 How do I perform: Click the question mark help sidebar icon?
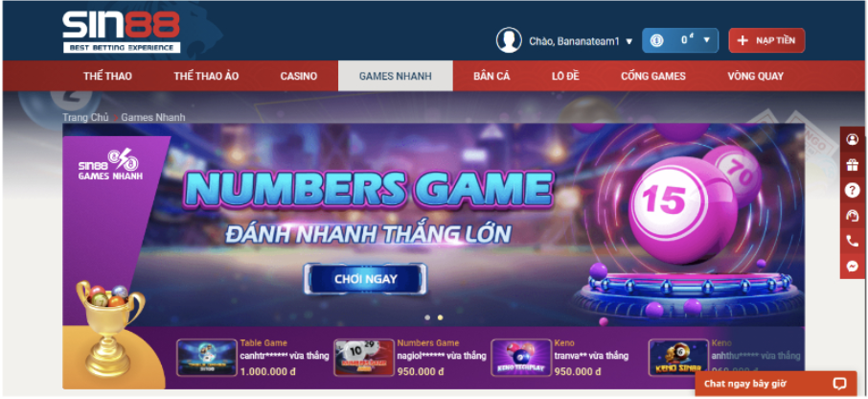853,190
